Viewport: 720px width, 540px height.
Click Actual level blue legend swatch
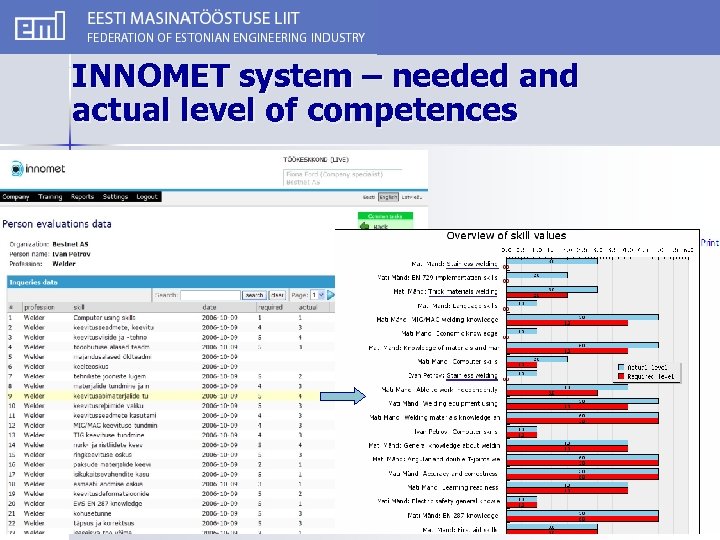click(x=621, y=367)
